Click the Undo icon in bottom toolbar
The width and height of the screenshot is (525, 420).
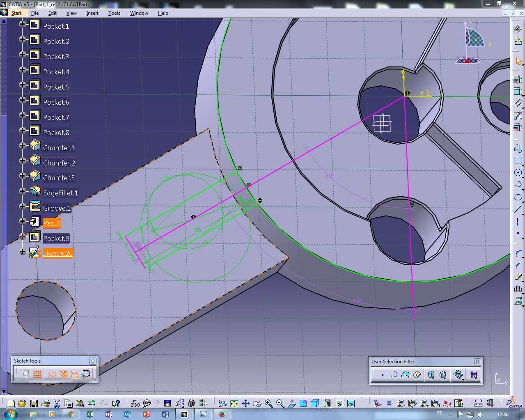[x=92, y=404]
